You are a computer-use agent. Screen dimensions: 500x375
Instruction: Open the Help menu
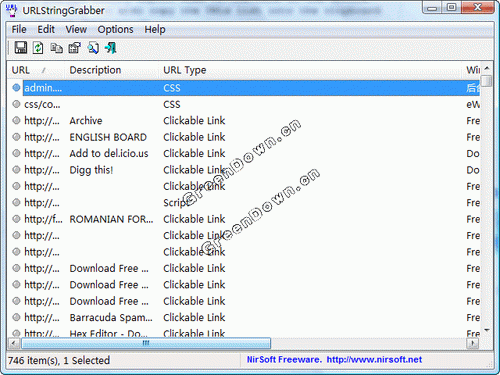click(x=155, y=29)
